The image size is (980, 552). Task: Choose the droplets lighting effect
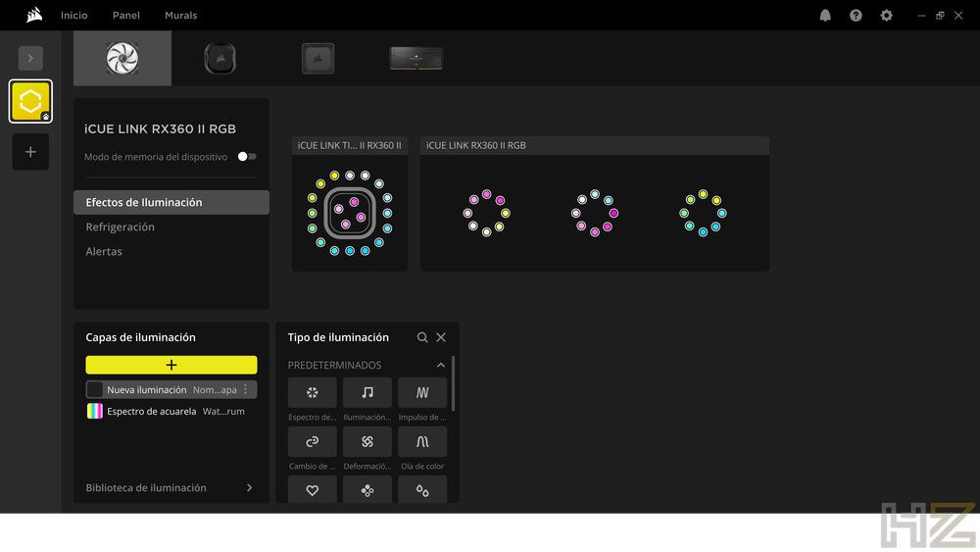[422, 489]
